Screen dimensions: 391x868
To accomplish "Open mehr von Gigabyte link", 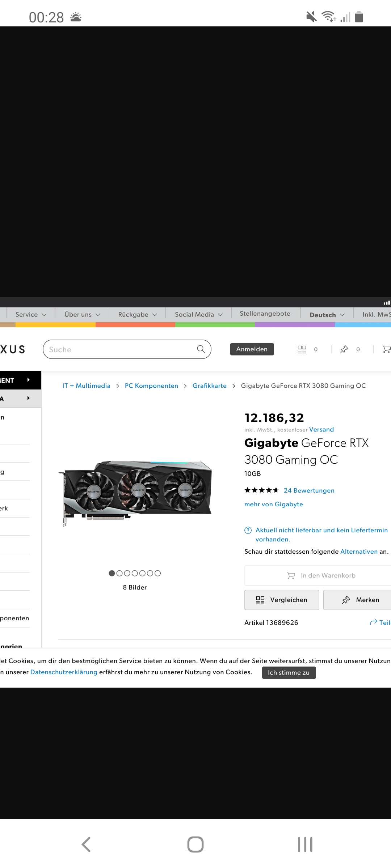I will pos(274,504).
